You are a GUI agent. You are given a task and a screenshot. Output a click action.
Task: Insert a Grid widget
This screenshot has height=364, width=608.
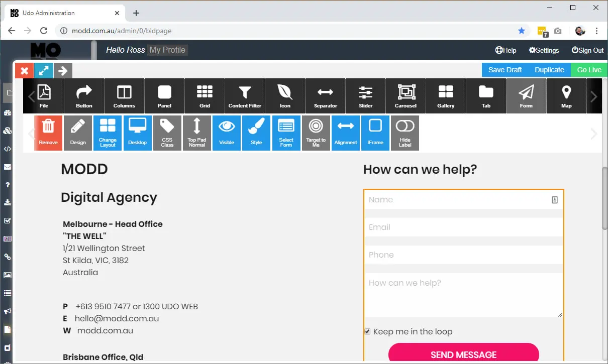point(205,96)
